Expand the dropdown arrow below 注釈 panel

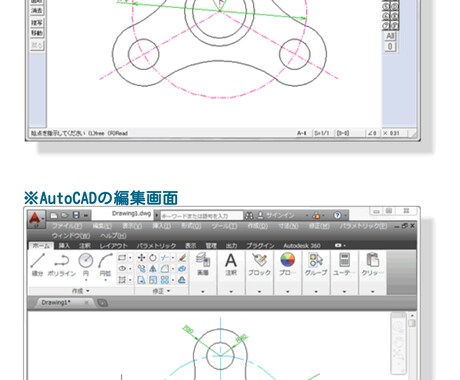(231, 292)
